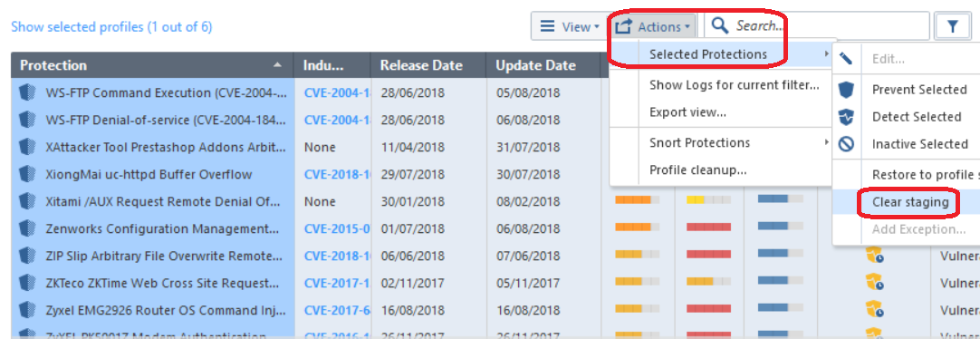The height and width of the screenshot is (339, 980).
Task: Click shield icon of ZKTeco row
Action: pos(27,283)
